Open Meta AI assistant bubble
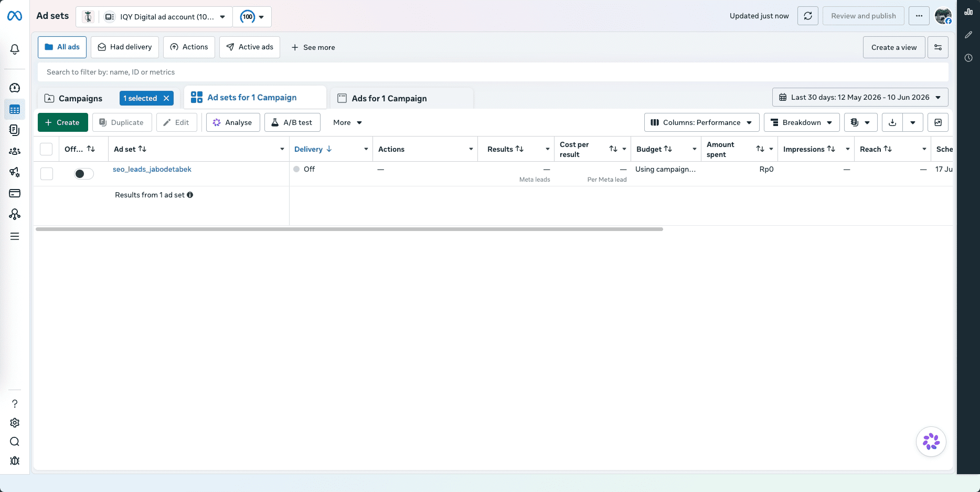Image resolution: width=980 pixels, height=492 pixels. (931, 442)
